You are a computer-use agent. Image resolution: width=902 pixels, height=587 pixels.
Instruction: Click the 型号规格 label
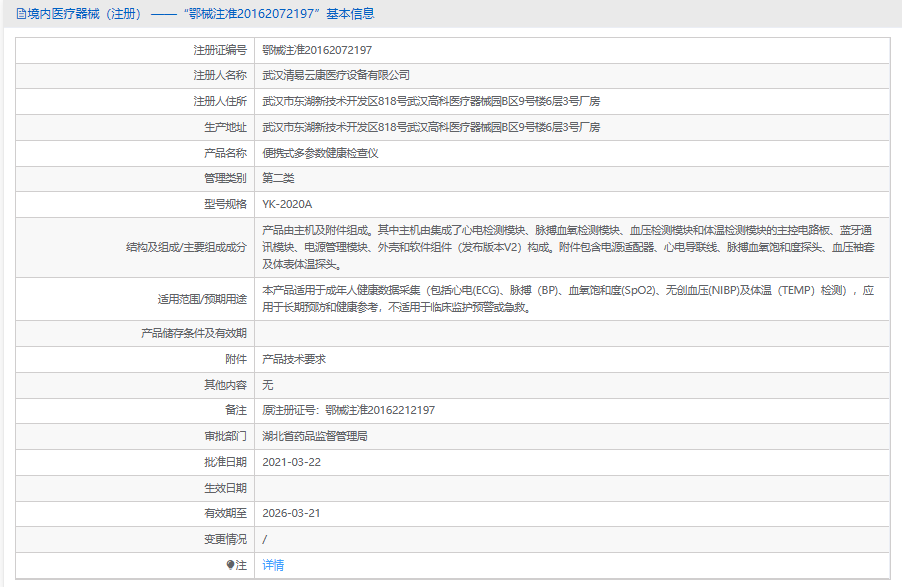click(x=226, y=204)
